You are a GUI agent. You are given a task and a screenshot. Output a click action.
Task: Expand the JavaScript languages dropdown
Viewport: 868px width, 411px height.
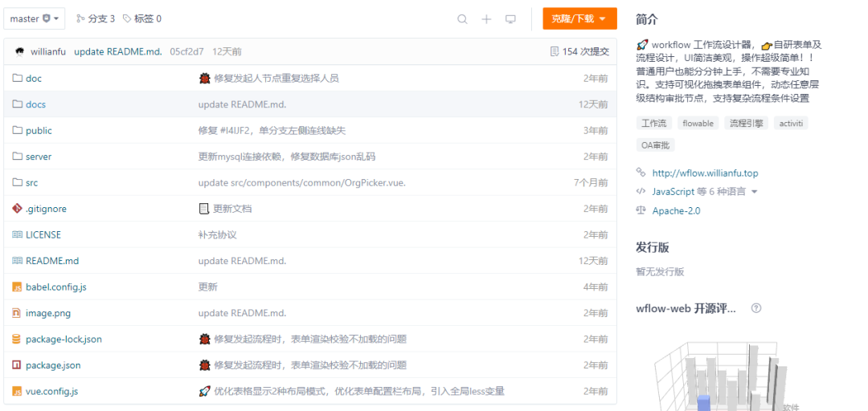(x=754, y=192)
